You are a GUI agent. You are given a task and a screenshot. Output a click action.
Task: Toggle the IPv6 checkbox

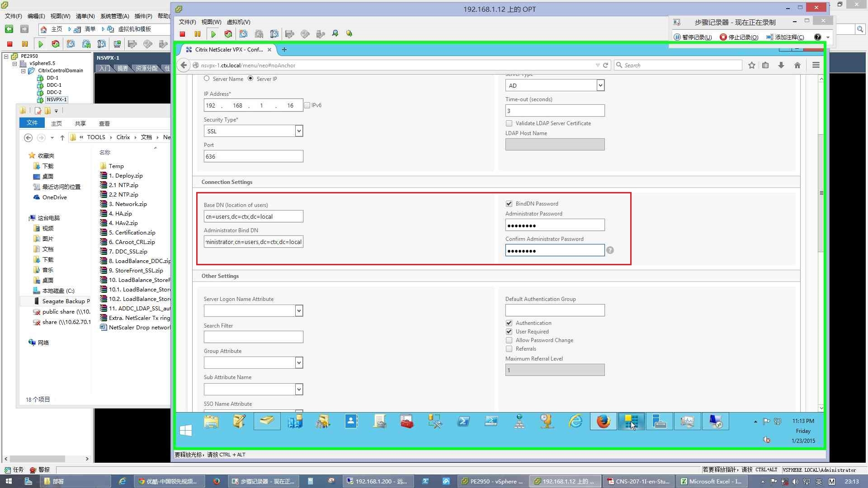(307, 105)
